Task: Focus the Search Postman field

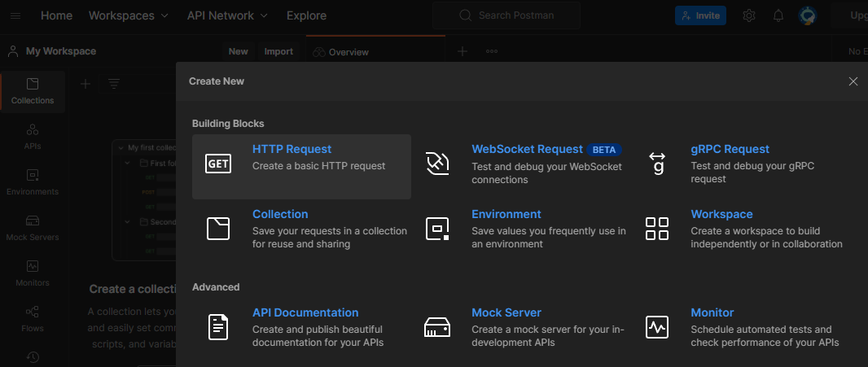Action: (506, 15)
